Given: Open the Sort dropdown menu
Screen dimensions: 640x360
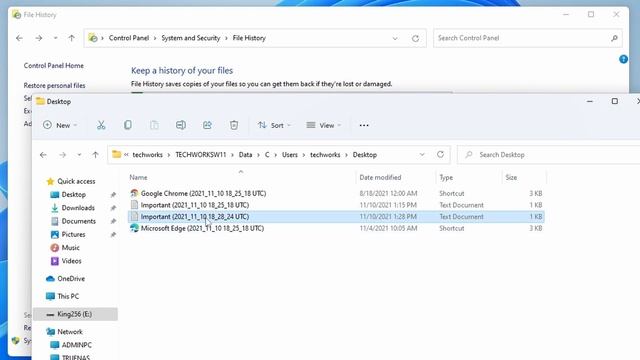Looking at the screenshot, I should click(274, 125).
